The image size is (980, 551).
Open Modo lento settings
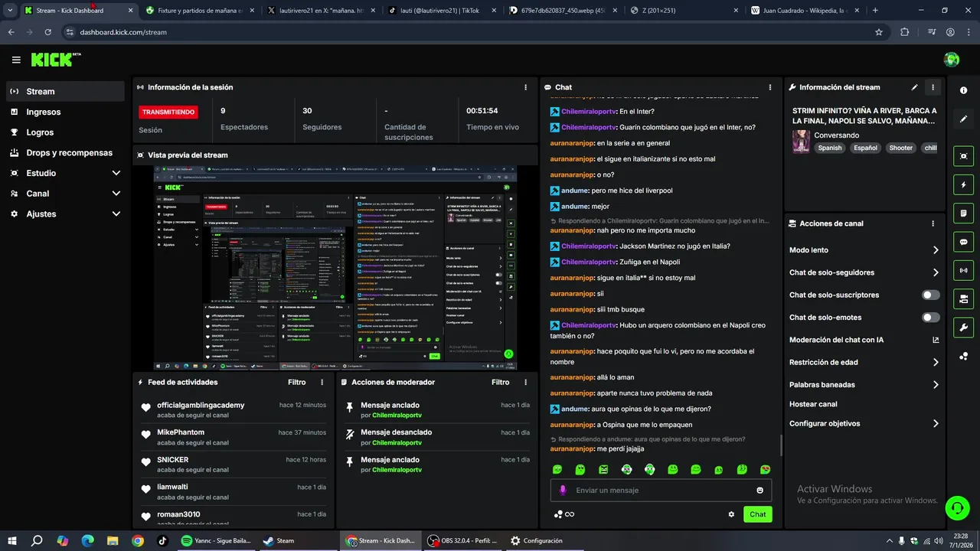pos(864,250)
